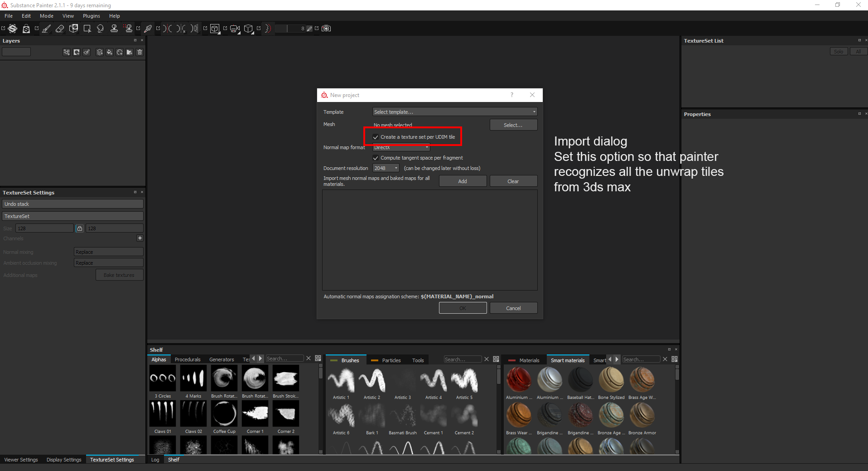
Task: Clear the Alphas shelf search
Action: 309,358
